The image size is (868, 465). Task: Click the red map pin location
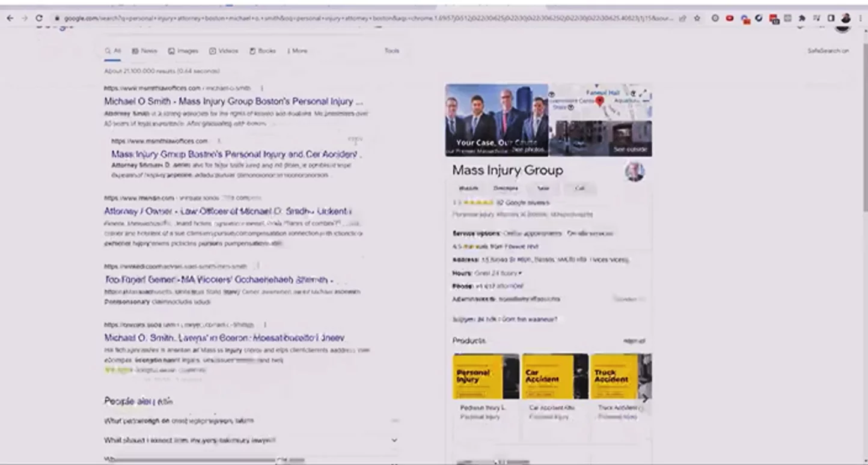click(x=599, y=102)
